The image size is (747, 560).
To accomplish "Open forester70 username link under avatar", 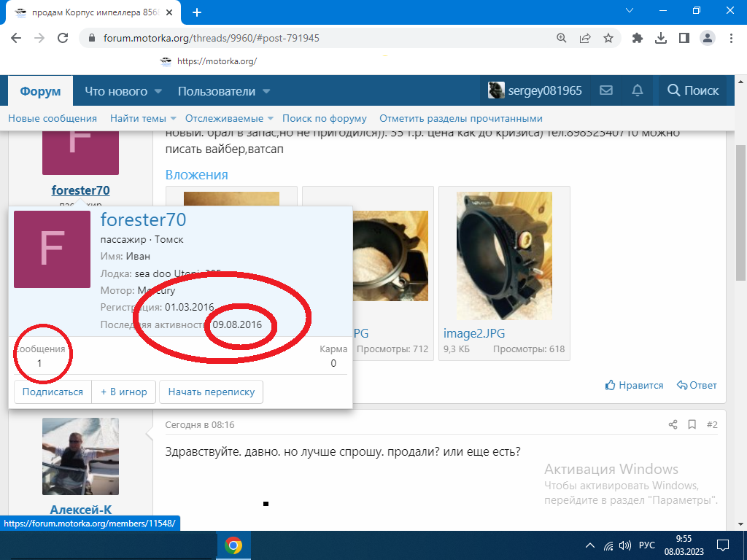I will tap(80, 190).
